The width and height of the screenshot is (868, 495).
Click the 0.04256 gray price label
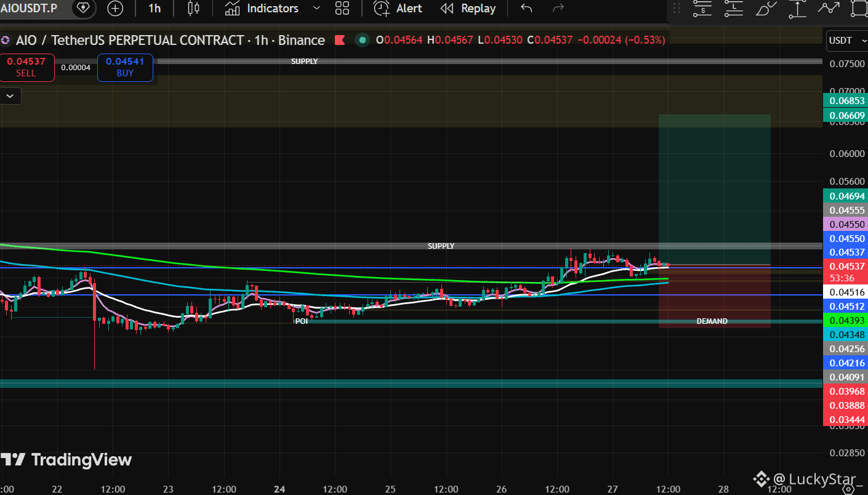click(x=847, y=348)
